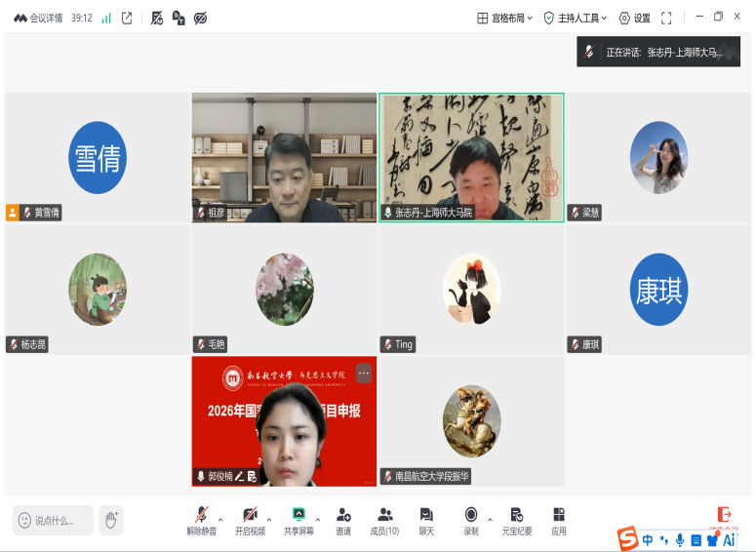Click the notes document icon beside 郭俊楠
Viewport: 756px width, 552px height.
252,476
